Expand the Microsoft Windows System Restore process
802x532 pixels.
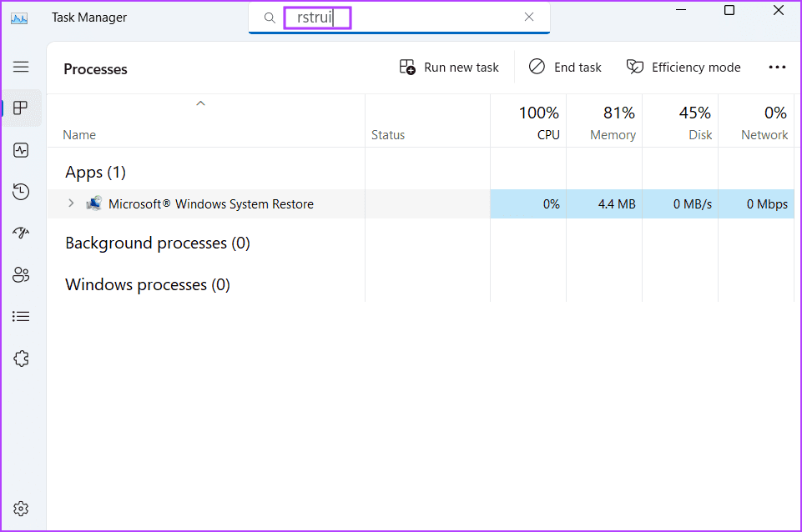click(71, 203)
